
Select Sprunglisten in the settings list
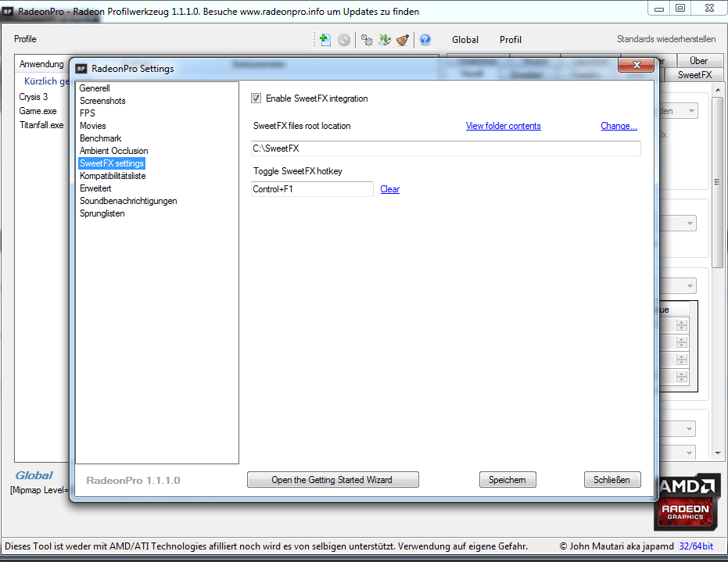pos(102,213)
